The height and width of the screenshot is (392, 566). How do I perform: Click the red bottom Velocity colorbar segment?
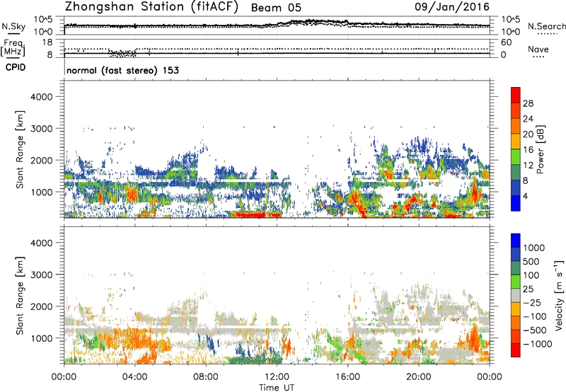click(x=516, y=350)
